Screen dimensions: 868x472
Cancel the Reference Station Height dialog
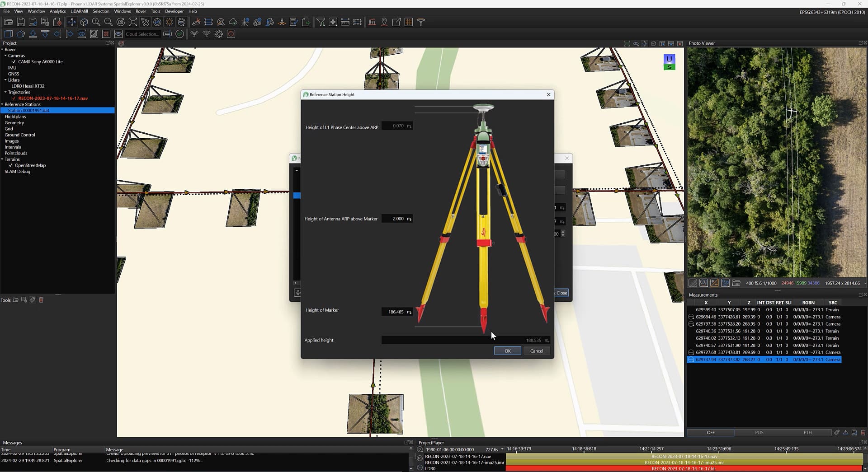(536, 351)
